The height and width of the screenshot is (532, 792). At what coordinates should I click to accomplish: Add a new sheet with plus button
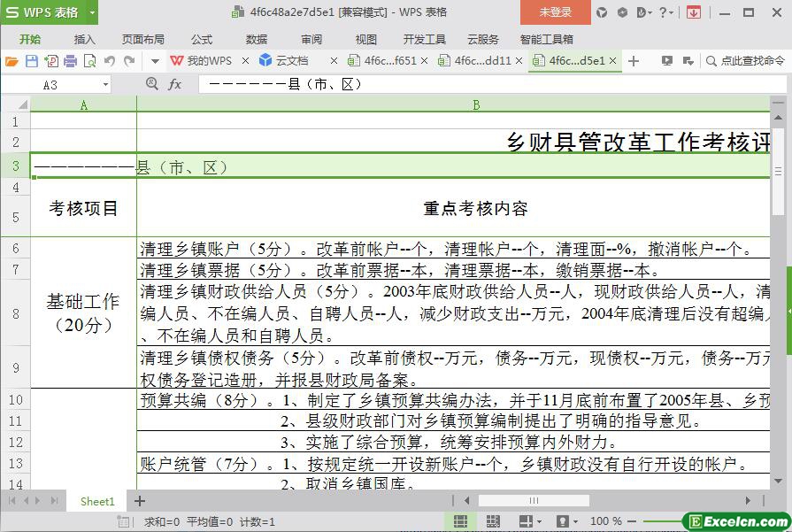pyautogui.click(x=140, y=501)
